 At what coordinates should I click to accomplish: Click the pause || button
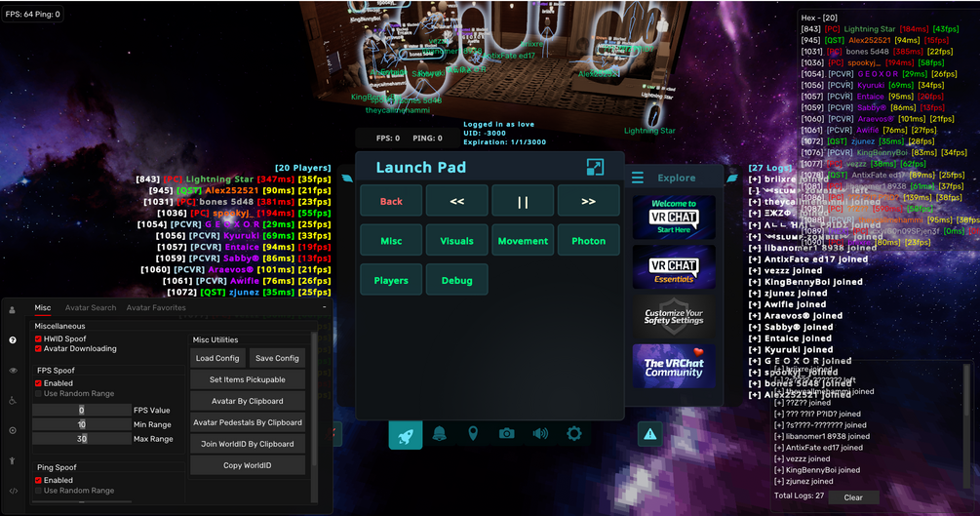(x=523, y=201)
